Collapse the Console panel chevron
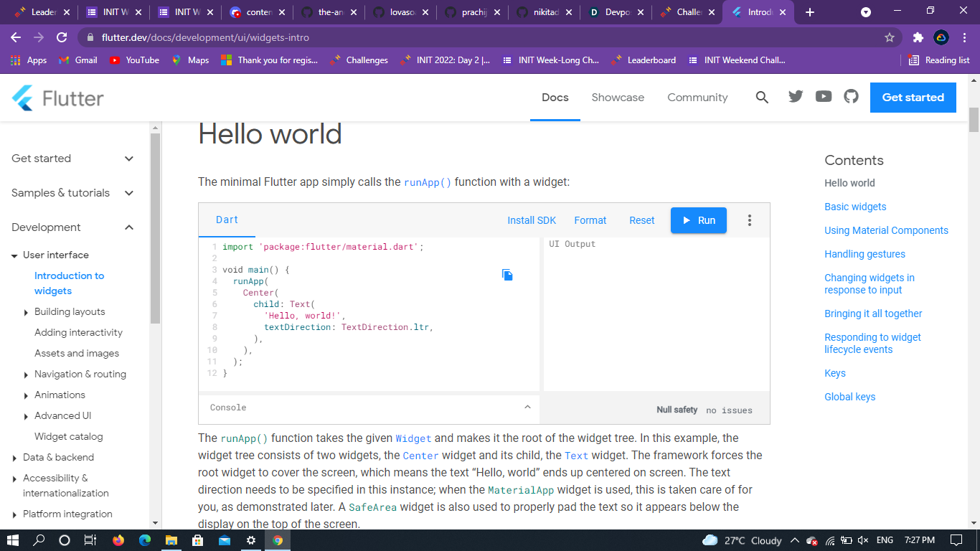980x551 pixels. 528,408
